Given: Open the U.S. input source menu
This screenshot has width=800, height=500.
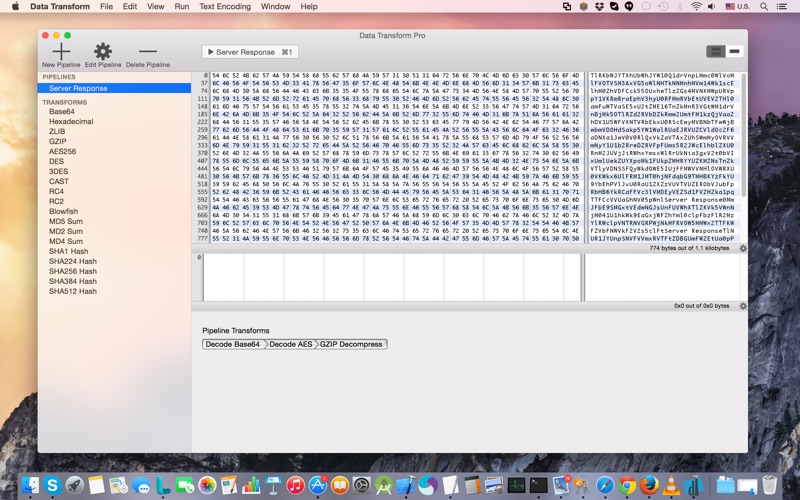Looking at the screenshot, I should pos(737,7).
